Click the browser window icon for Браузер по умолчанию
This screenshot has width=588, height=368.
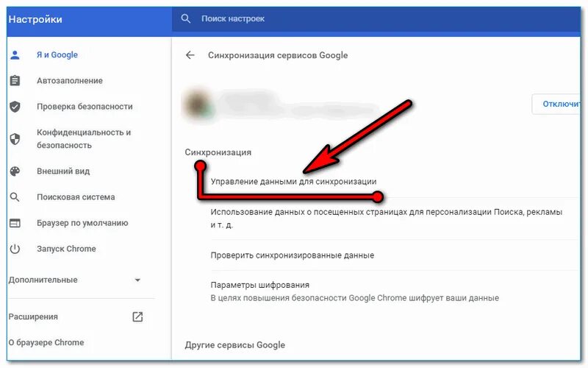[x=15, y=224]
